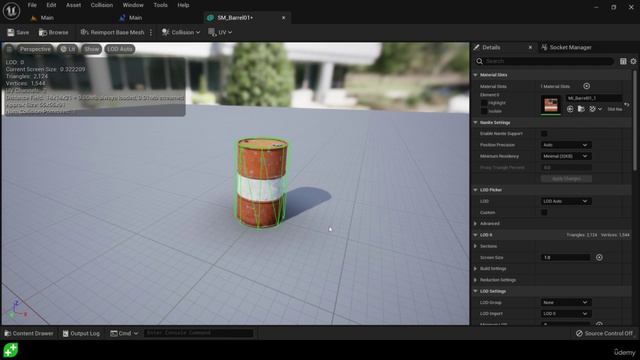Open the Tools menu

coord(160,5)
